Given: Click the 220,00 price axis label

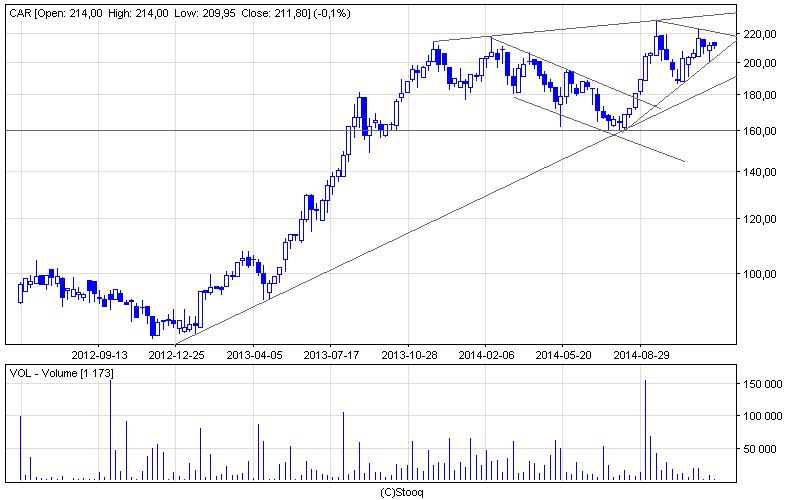Looking at the screenshot, I should pyautogui.click(x=760, y=34).
